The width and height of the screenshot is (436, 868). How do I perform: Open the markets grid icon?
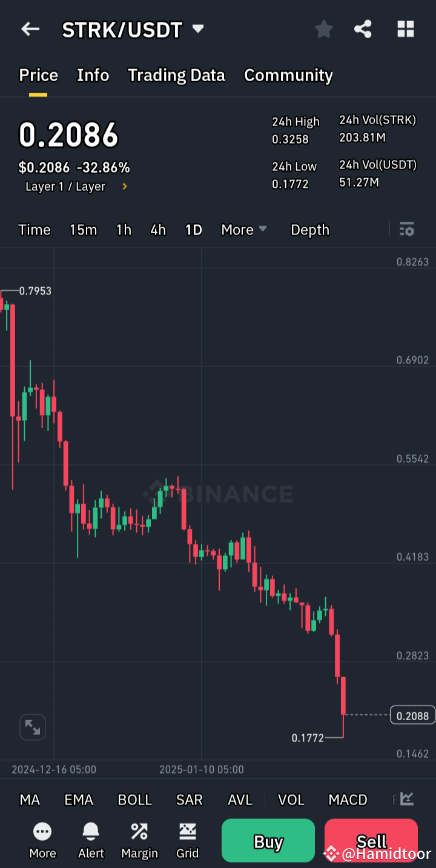pyautogui.click(x=405, y=28)
